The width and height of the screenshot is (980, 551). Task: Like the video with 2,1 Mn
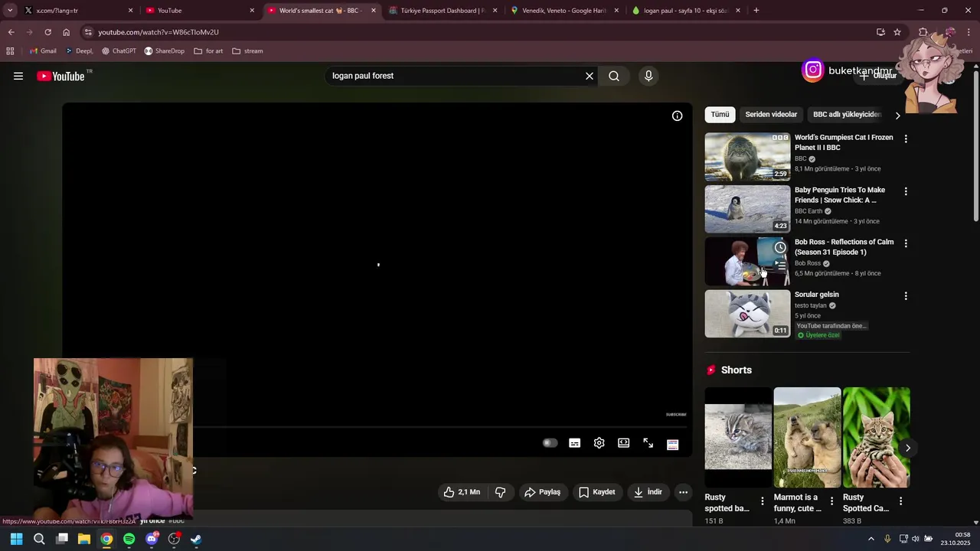(462, 492)
